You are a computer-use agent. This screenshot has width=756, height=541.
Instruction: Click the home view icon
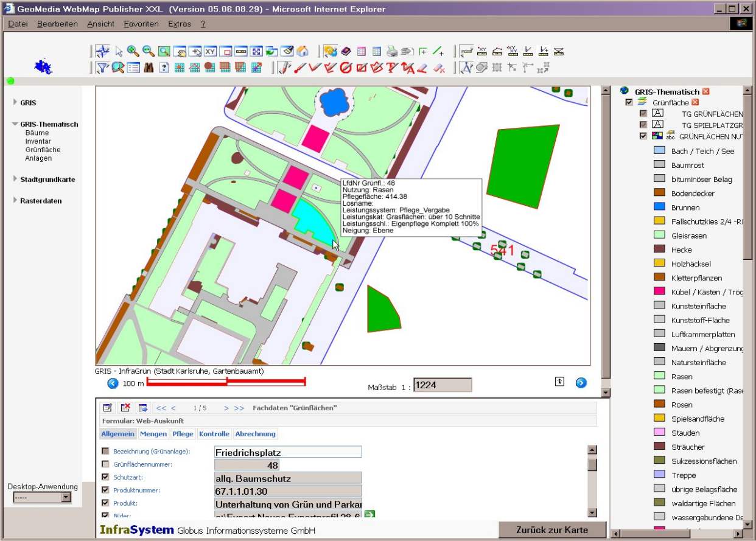pos(303,52)
